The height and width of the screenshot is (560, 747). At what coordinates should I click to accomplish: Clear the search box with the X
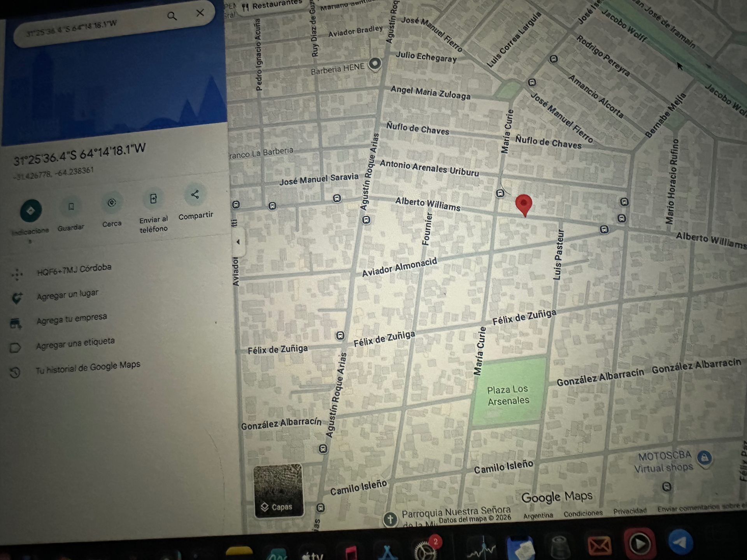click(x=200, y=13)
